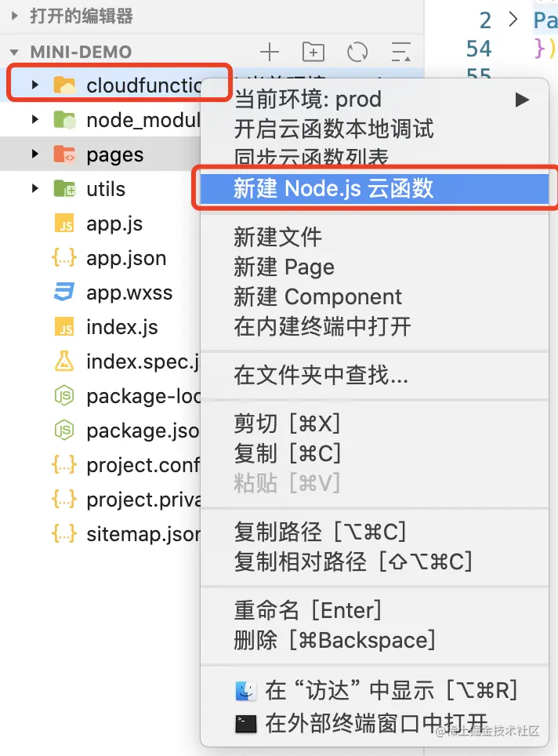The width and height of the screenshot is (558, 756).
Task: Expand the cloudfunctions folder arrow
Action: click(34, 85)
